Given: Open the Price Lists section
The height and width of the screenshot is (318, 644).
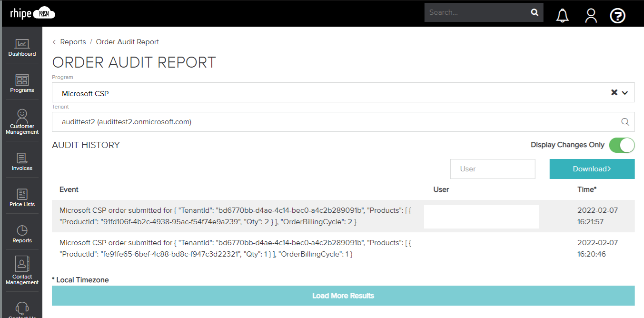Looking at the screenshot, I should pos(22,197).
